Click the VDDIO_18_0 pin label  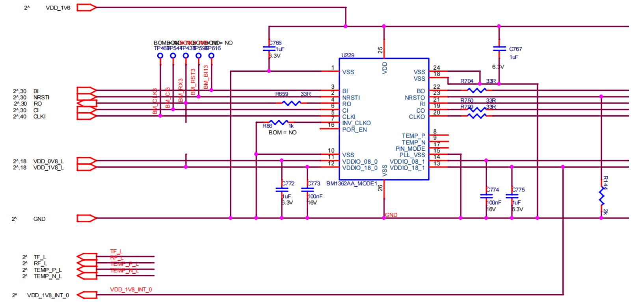coord(360,168)
